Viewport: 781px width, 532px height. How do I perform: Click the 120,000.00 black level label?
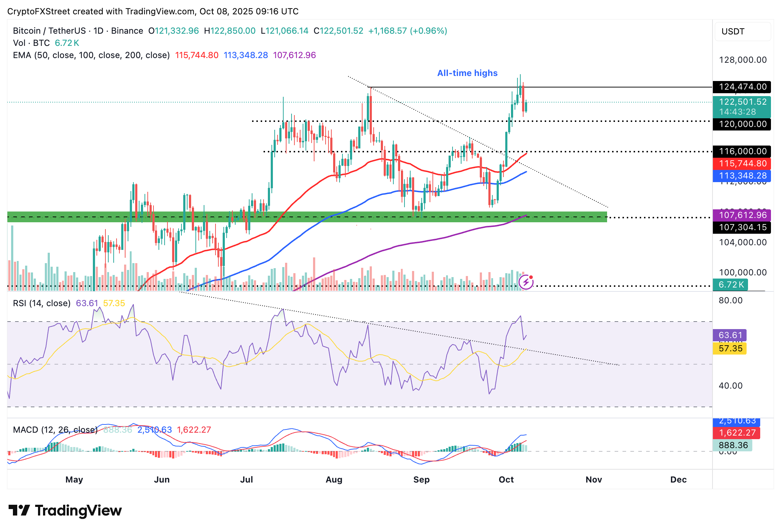tap(742, 124)
